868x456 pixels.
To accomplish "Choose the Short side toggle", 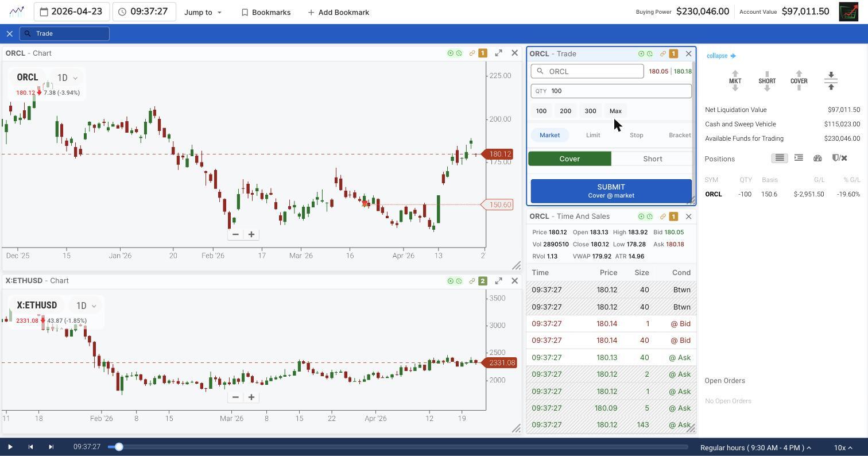I will click(x=653, y=159).
